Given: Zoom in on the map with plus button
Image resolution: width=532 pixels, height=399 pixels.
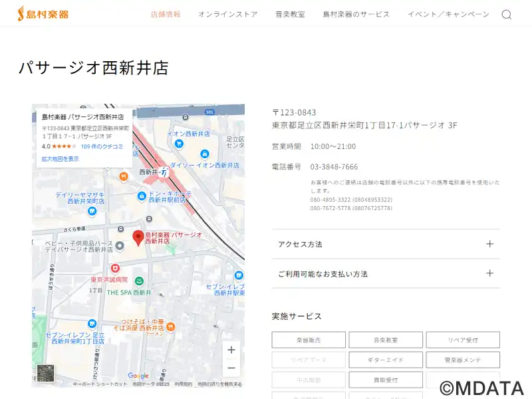Looking at the screenshot, I should coord(231,350).
